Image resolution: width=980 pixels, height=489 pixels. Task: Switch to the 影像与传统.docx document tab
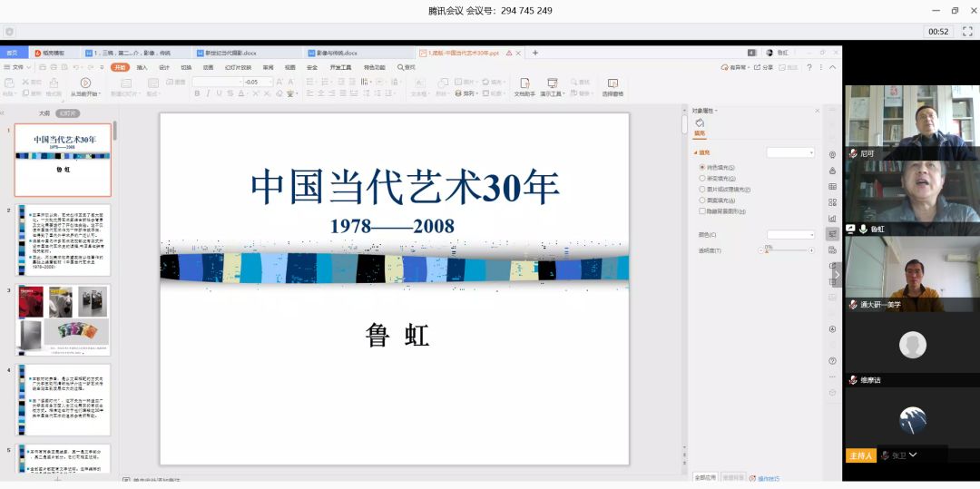tap(332, 53)
